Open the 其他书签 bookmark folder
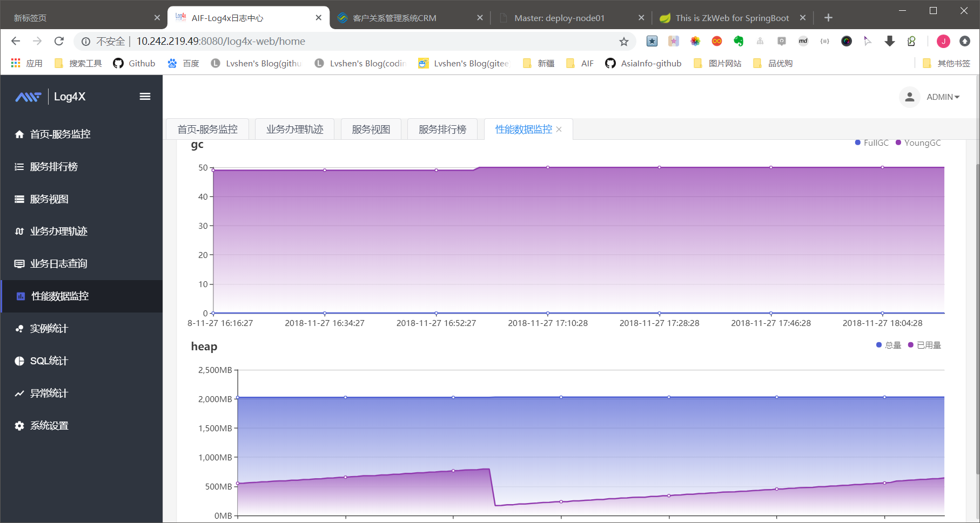This screenshot has width=980, height=523. [x=947, y=63]
